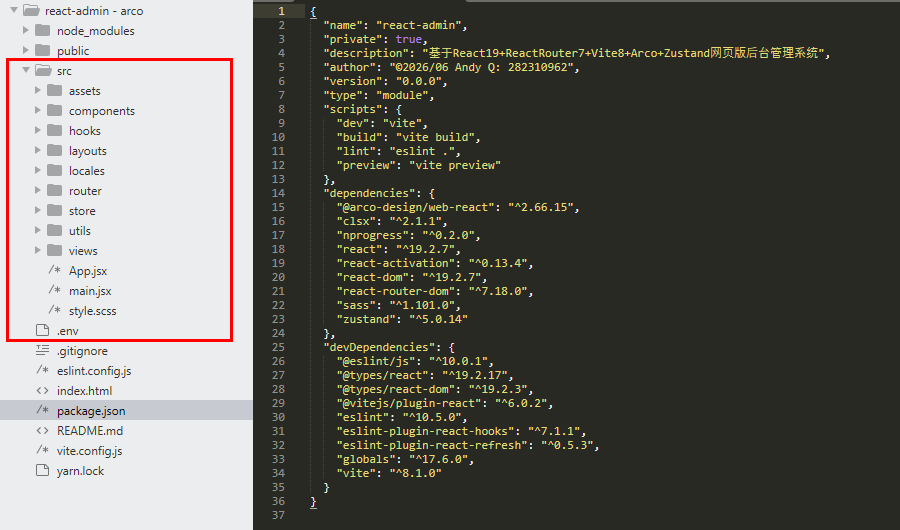Click the main.jsx file type icon

click(x=55, y=290)
